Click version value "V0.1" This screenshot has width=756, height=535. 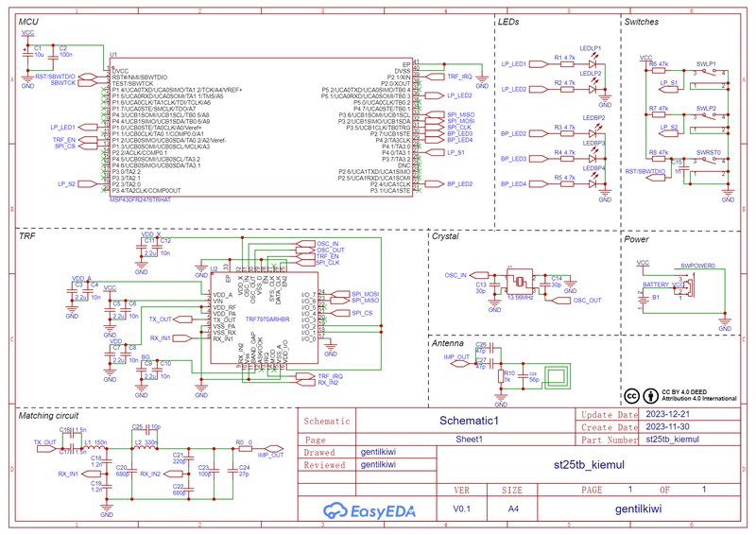click(x=461, y=509)
